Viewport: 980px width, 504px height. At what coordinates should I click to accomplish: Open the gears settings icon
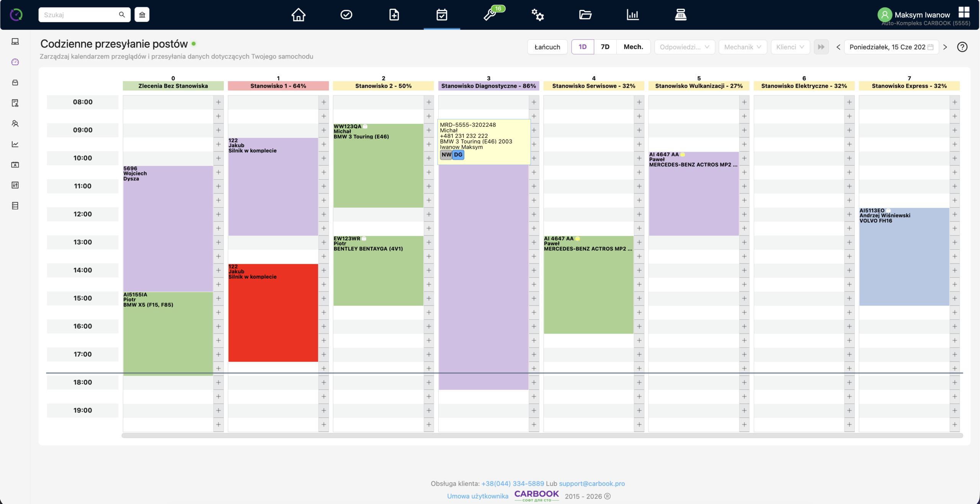click(537, 15)
